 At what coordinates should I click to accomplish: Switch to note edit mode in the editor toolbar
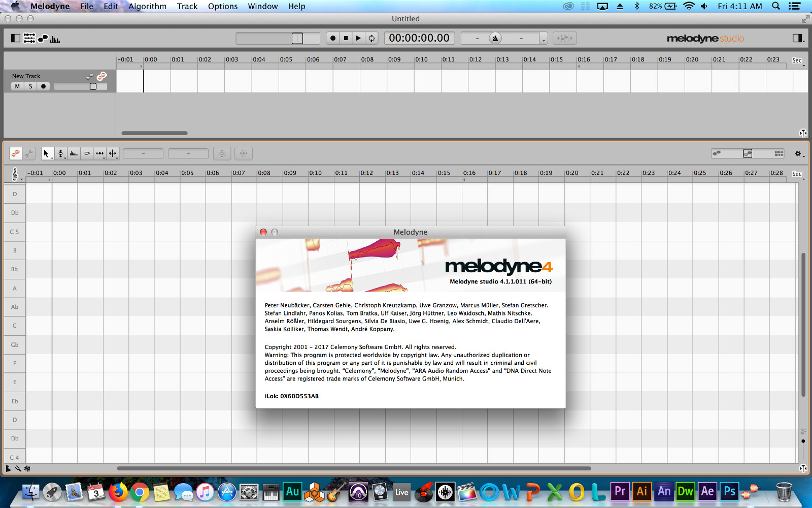[16, 153]
